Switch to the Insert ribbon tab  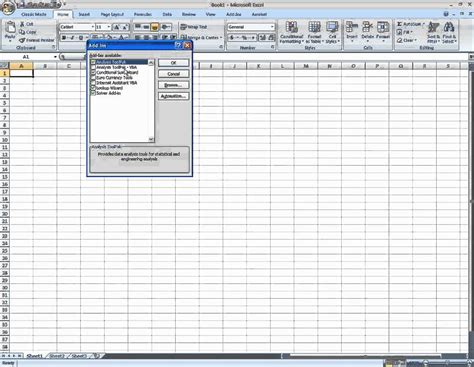[x=84, y=14]
